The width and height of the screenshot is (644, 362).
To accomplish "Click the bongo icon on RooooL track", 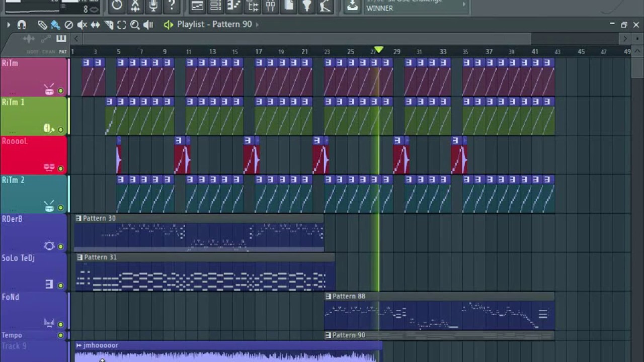I will [x=49, y=167].
